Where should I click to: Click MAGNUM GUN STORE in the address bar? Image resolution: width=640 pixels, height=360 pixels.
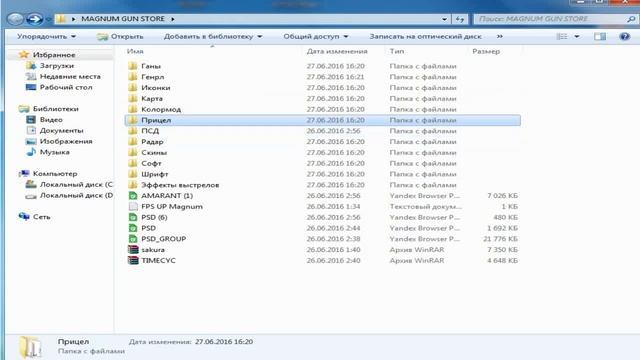tap(123, 19)
